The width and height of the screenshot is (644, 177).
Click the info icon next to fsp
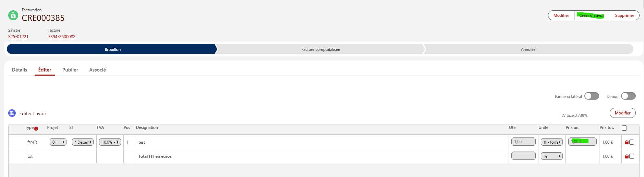point(35,142)
